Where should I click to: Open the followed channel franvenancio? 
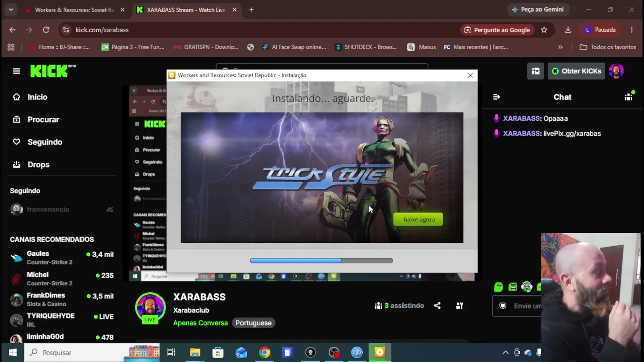tap(62, 209)
